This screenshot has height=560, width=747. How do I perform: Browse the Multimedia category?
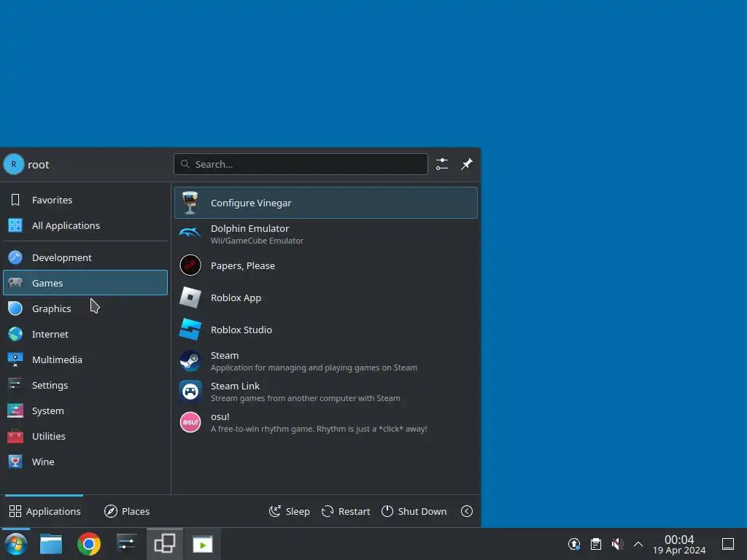tap(85, 359)
